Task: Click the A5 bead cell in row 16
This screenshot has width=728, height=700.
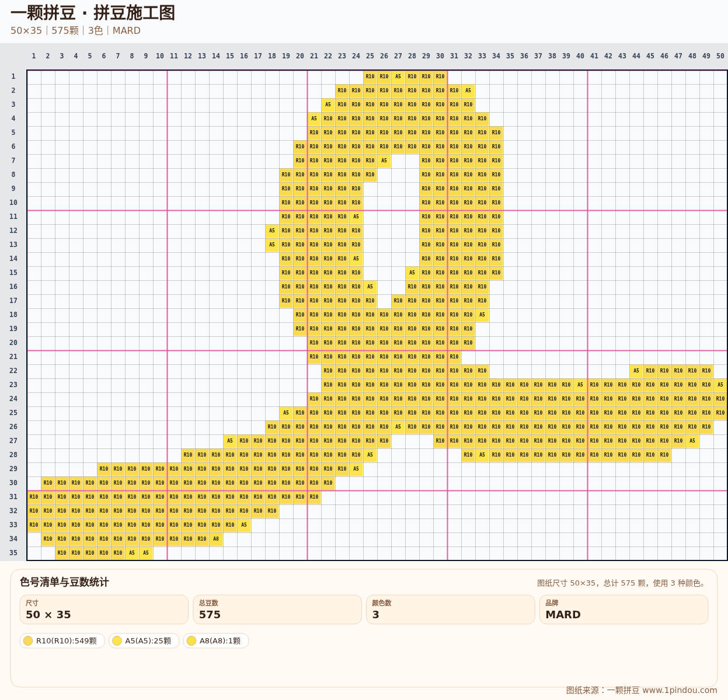Action: point(370,287)
